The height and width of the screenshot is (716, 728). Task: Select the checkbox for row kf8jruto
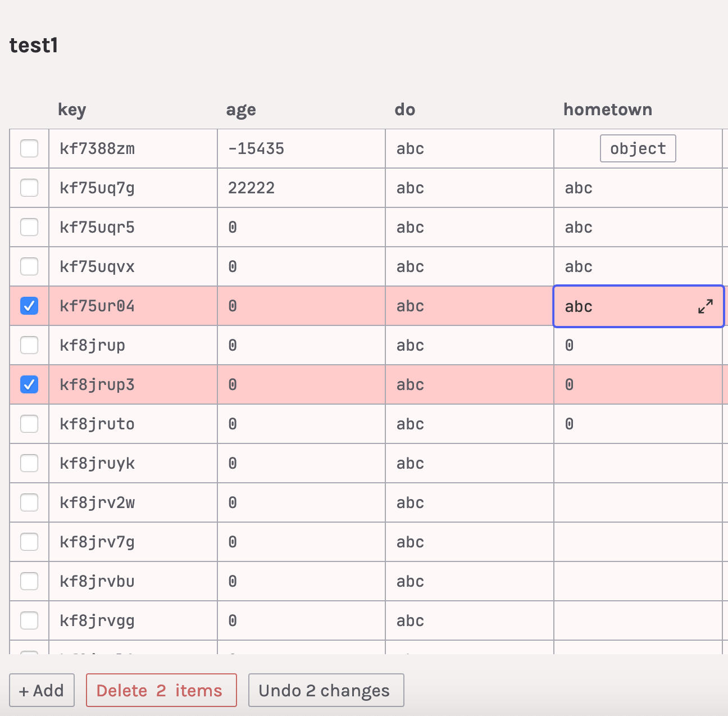[x=29, y=424]
